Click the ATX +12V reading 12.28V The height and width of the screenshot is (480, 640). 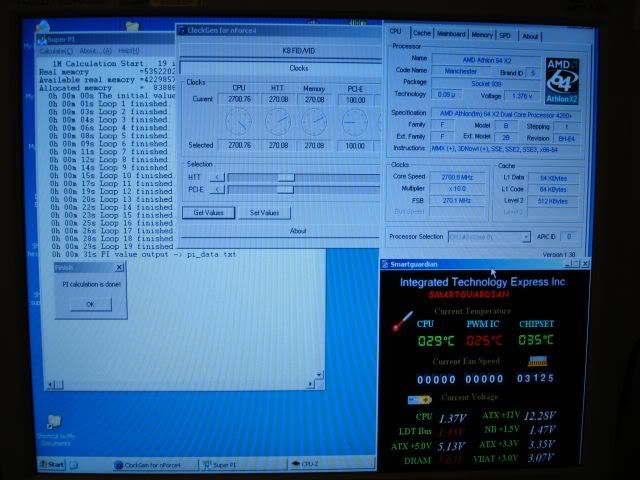click(x=540, y=416)
